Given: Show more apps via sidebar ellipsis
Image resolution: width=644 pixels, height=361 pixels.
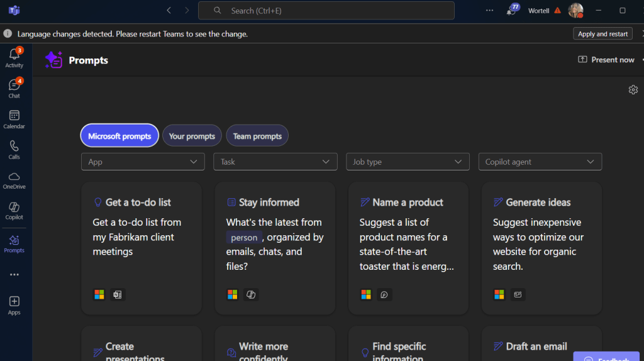Looking at the screenshot, I should (14, 275).
